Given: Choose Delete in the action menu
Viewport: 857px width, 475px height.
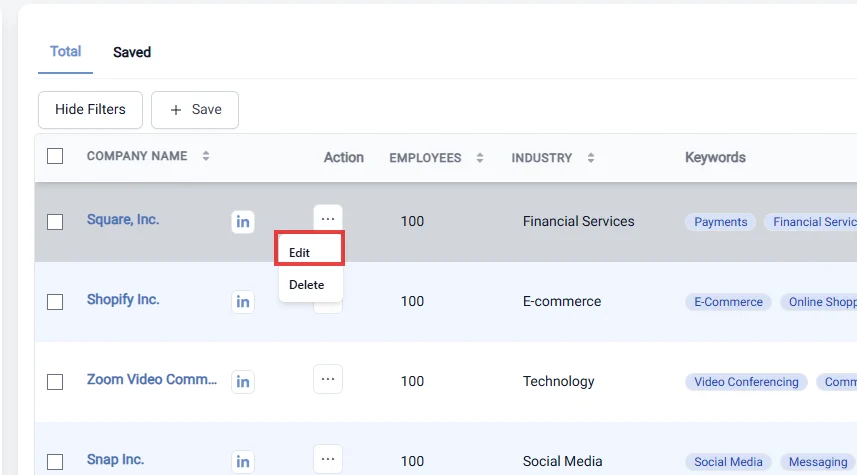Looking at the screenshot, I should pyautogui.click(x=309, y=285).
